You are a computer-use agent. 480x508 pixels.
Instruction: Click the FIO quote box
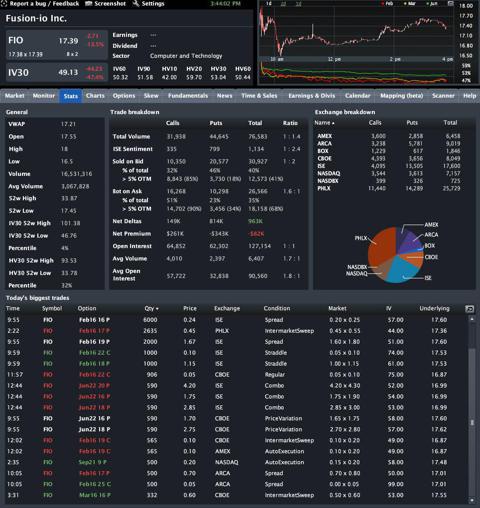click(x=57, y=45)
